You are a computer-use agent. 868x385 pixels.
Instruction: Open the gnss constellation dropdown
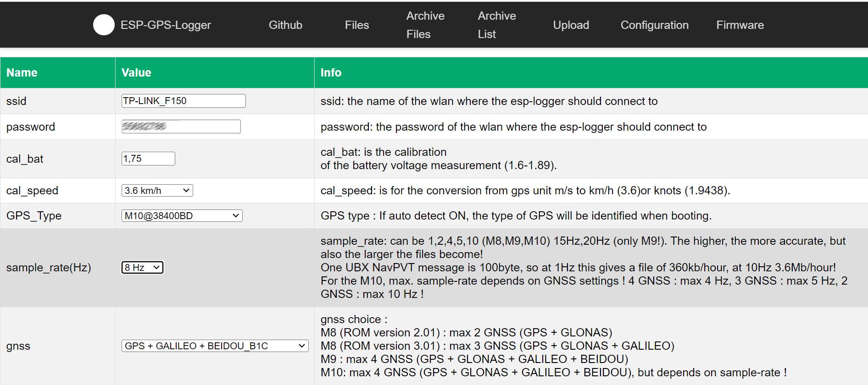(x=215, y=346)
